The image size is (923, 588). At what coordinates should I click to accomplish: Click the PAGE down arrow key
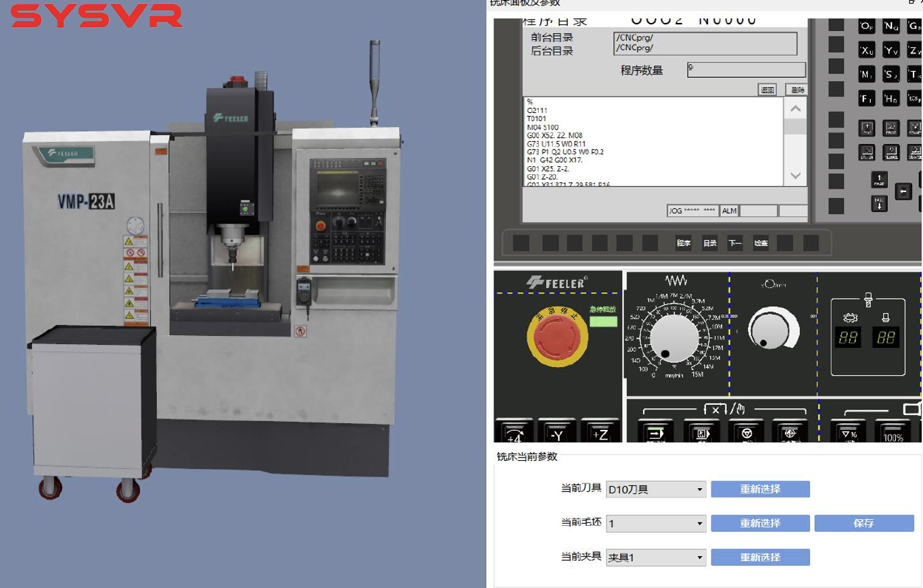tap(879, 204)
